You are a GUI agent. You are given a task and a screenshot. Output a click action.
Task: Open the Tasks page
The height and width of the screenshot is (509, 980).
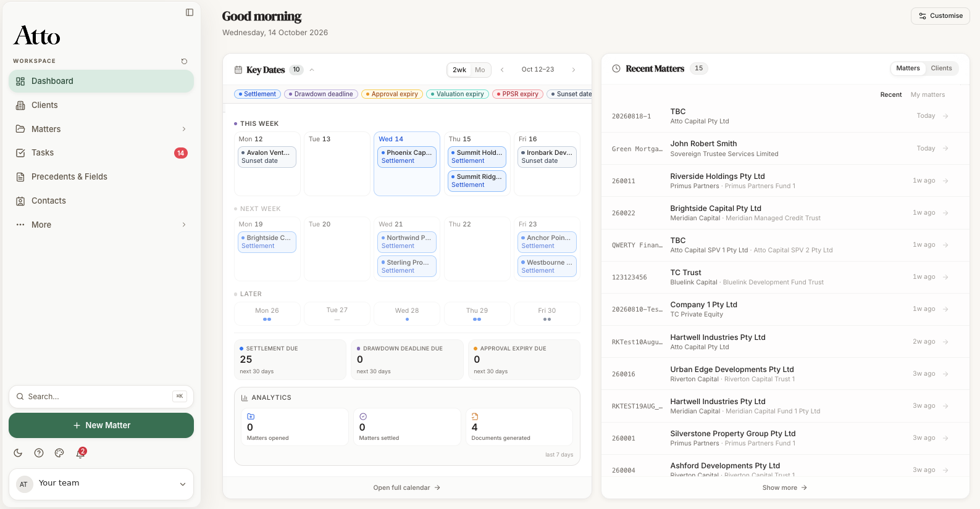(101, 152)
